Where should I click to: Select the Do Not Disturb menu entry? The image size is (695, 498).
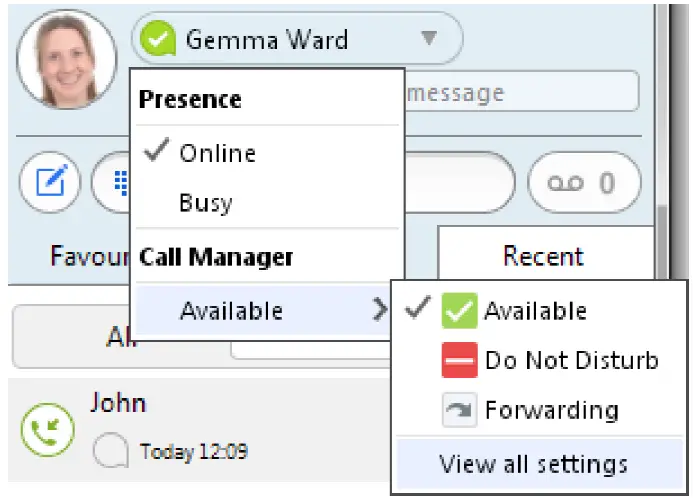pos(571,360)
